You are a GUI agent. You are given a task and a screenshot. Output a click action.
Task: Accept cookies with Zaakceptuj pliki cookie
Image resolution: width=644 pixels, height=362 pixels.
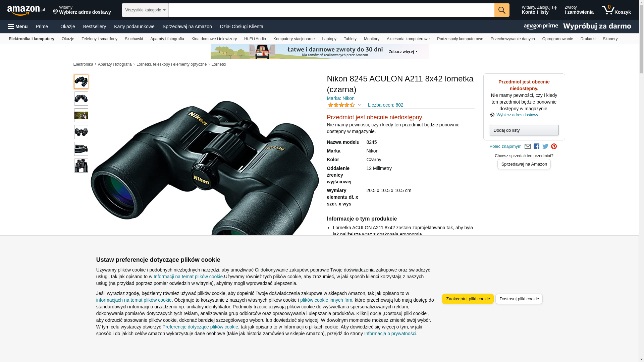click(x=468, y=299)
